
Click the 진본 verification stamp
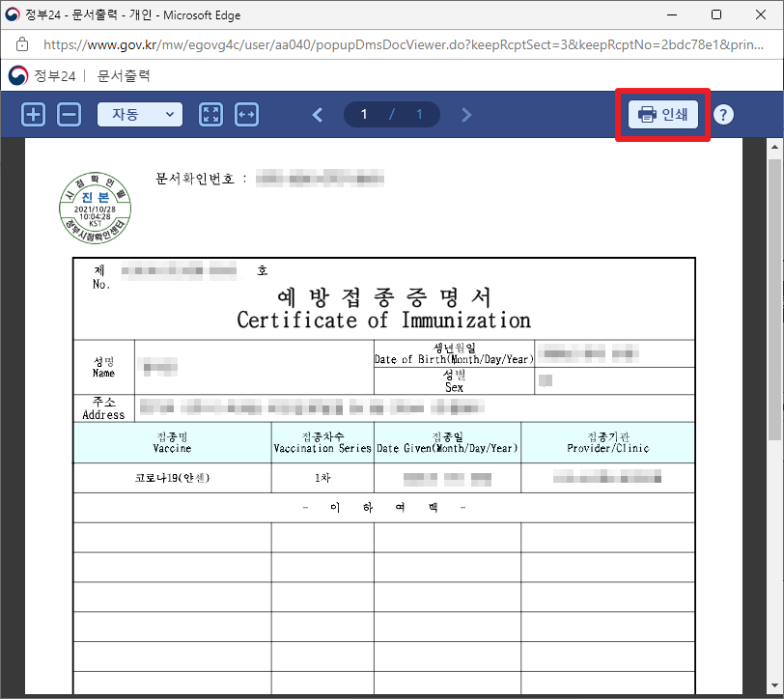click(x=95, y=208)
